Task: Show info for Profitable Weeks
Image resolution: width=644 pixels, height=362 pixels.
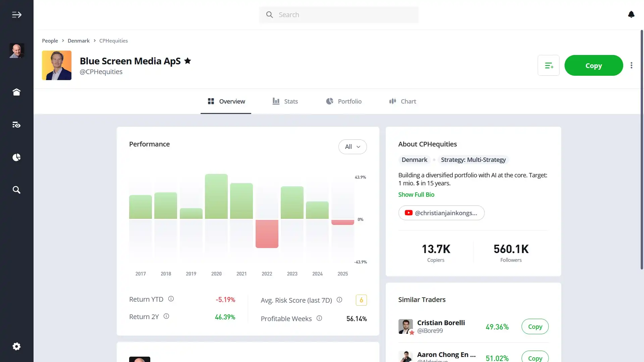Action: click(x=319, y=318)
